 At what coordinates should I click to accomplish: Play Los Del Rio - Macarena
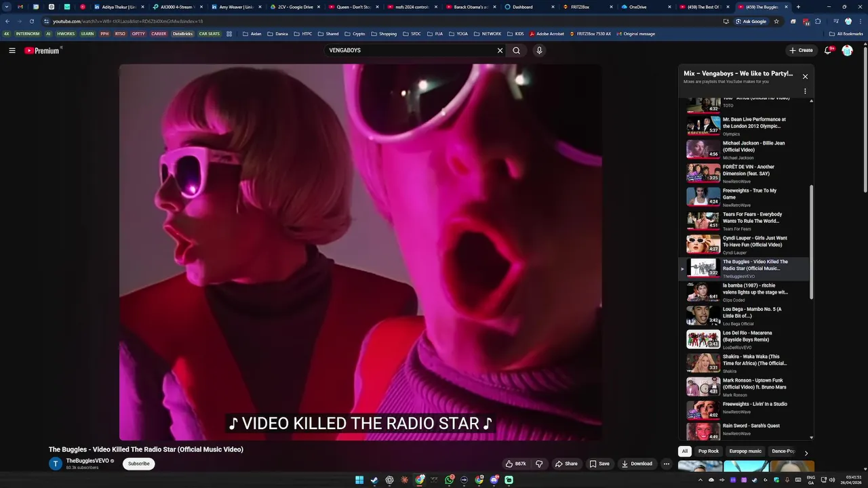(744, 340)
